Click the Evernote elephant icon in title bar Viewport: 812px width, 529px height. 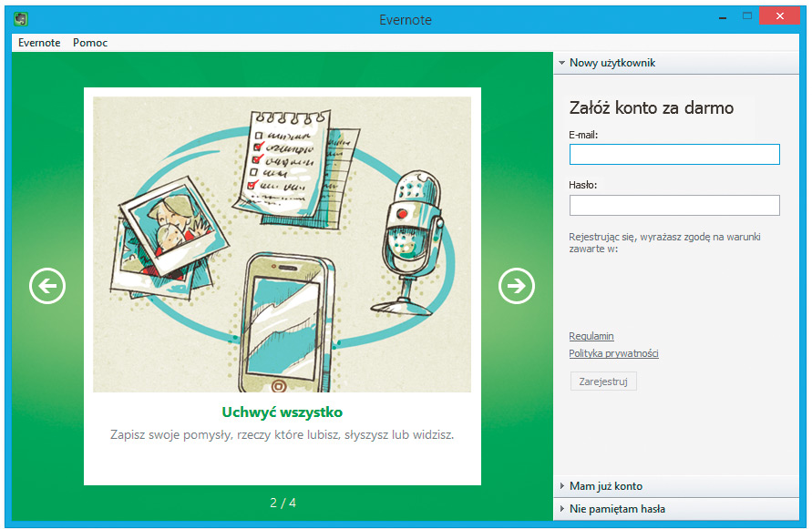[x=21, y=18]
